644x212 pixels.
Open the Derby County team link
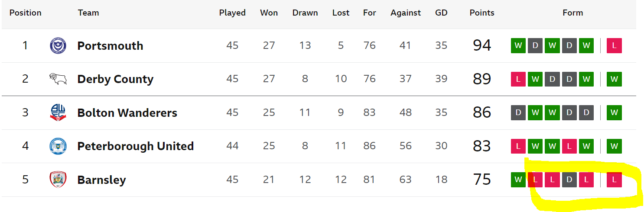pyautogui.click(x=115, y=79)
